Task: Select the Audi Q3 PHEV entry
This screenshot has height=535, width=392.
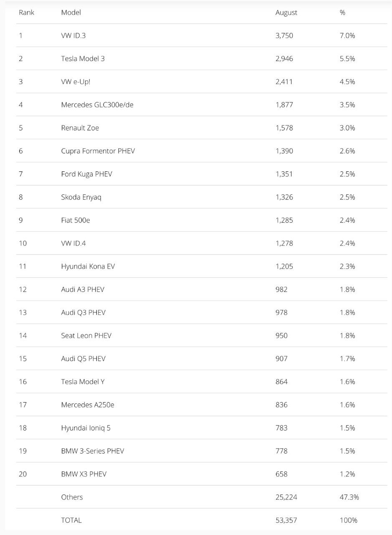Action: [83, 312]
